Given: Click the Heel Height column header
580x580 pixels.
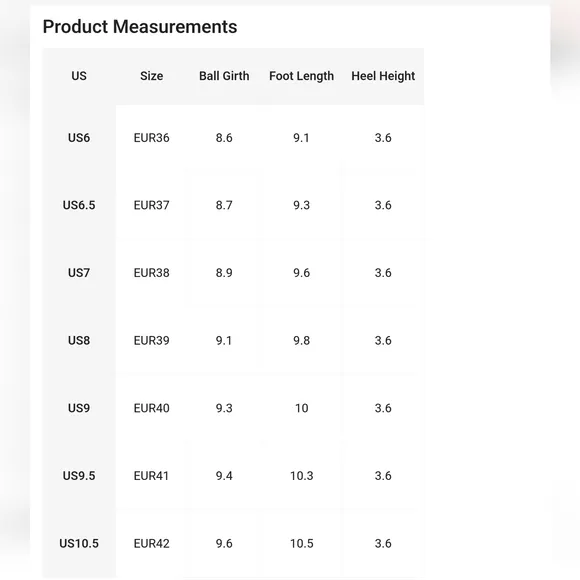Looking at the screenshot, I should coord(383,76).
